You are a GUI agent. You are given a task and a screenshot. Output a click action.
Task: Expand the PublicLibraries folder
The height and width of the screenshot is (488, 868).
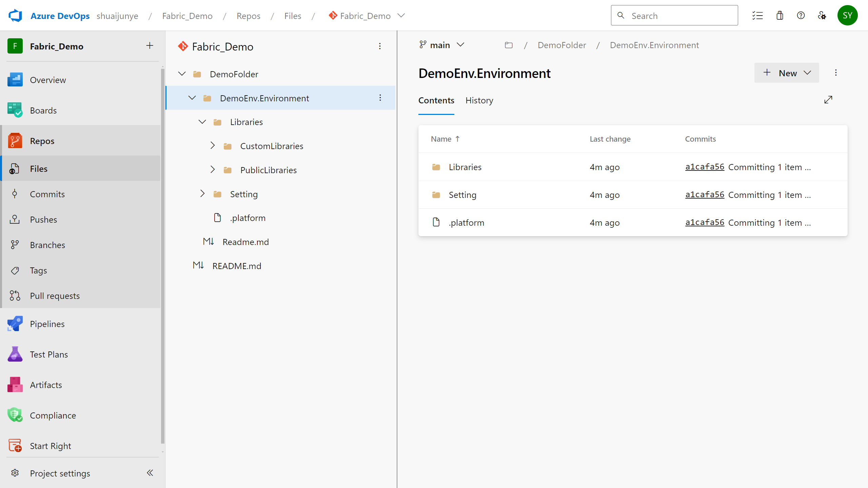(x=212, y=169)
